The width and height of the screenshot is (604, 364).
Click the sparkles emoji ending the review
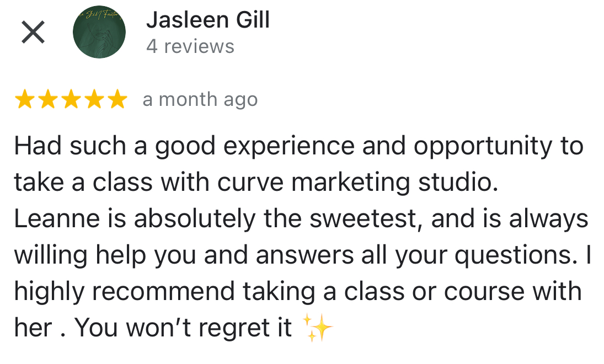click(317, 328)
